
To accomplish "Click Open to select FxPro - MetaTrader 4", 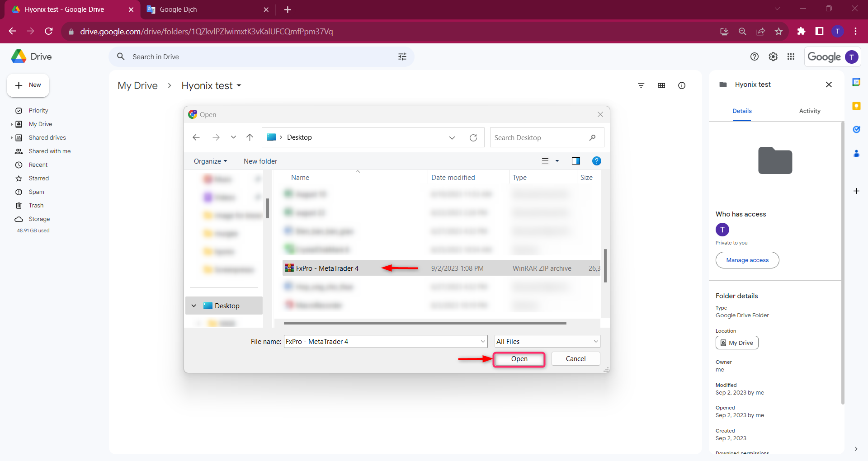I will (x=519, y=359).
